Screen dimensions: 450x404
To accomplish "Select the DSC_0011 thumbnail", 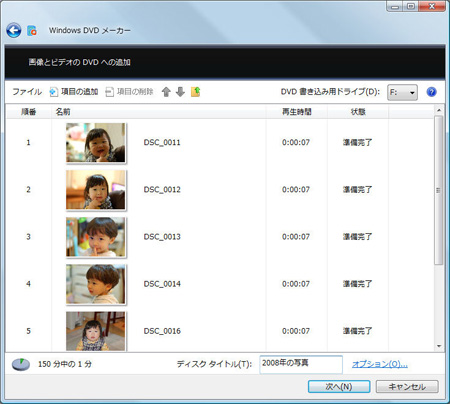I will pyautogui.click(x=96, y=143).
